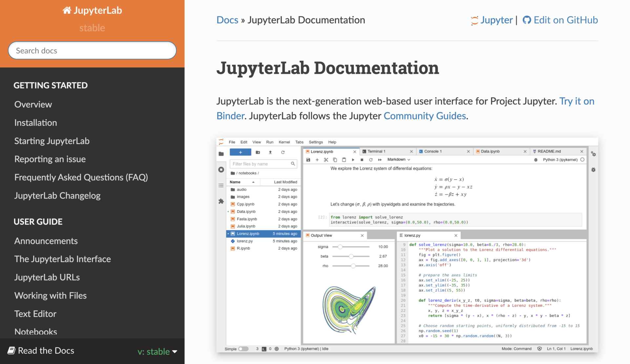Click the Search docs input field

point(92,51)
